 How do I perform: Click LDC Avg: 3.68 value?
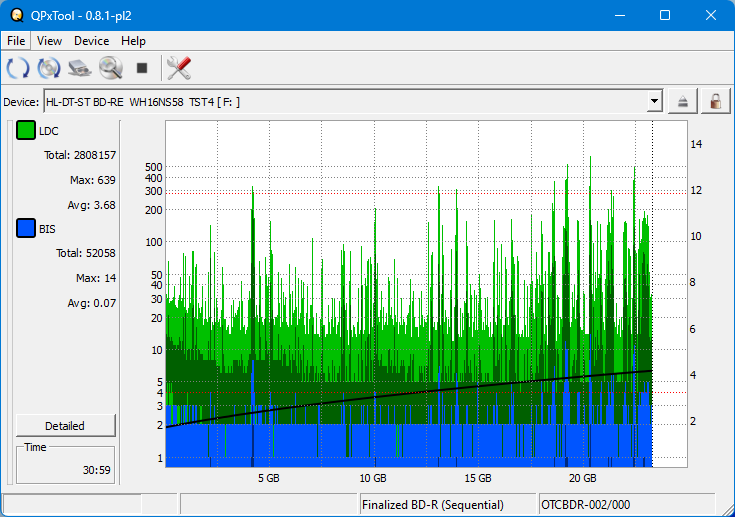point(91,205)
